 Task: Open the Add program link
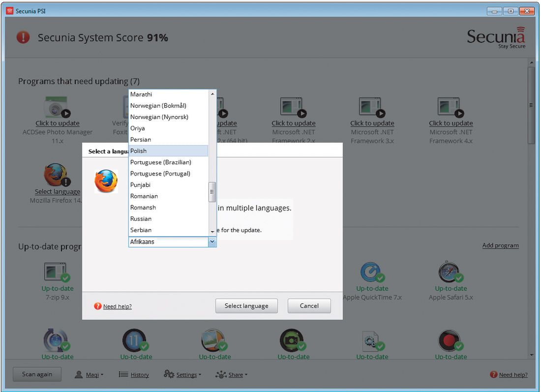click(x=500, y=245)
